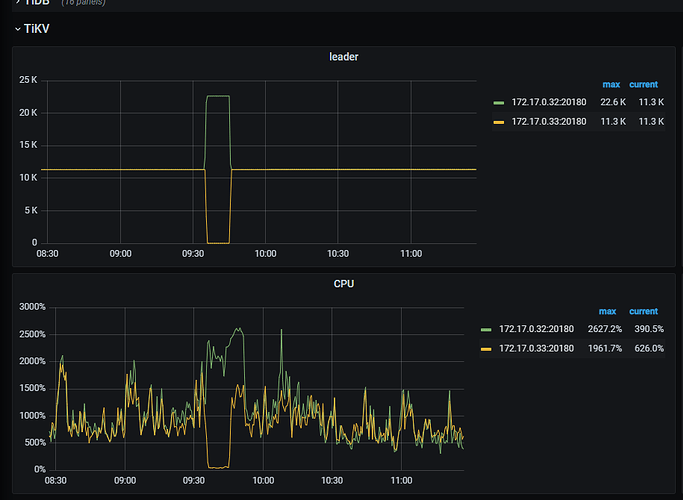Click green color line icon in CPU legend
683x500 pixels.
(487, 329)
